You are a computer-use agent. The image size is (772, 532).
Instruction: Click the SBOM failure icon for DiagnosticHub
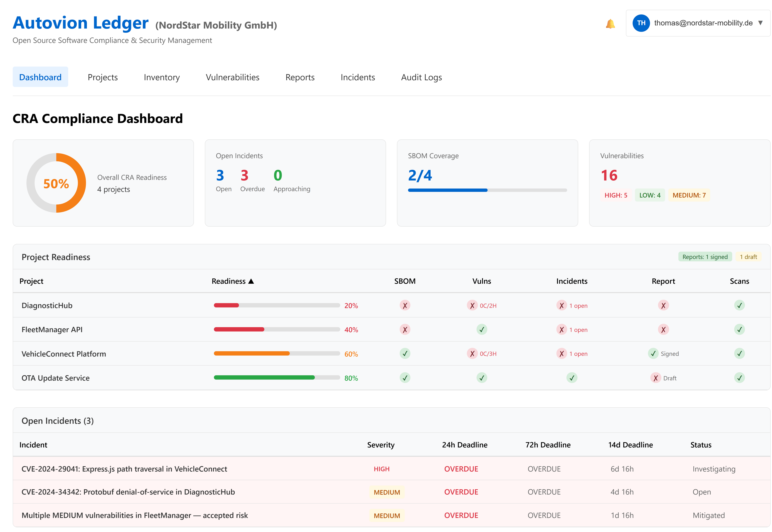pos(405,305)
